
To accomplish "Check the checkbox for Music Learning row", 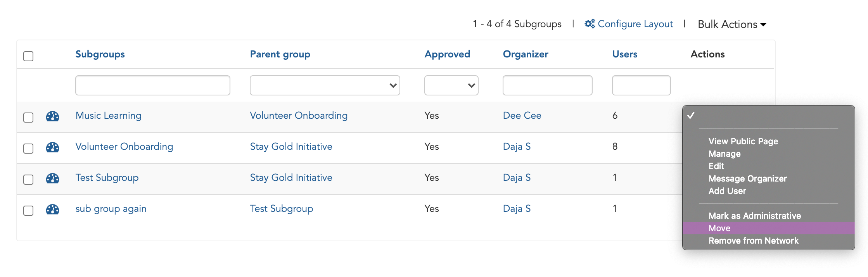I will 28,118.
